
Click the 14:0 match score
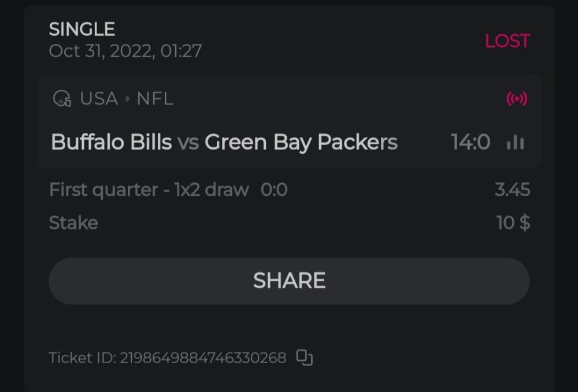pos(470,142)
